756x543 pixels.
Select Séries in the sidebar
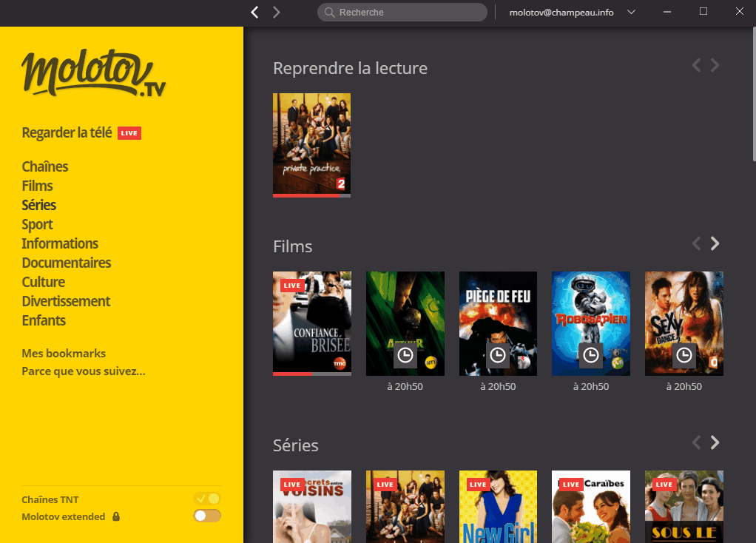click(x=39, y=205)
